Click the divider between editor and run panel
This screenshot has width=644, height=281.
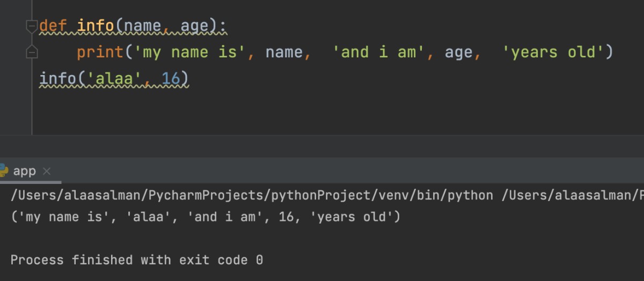322,146
